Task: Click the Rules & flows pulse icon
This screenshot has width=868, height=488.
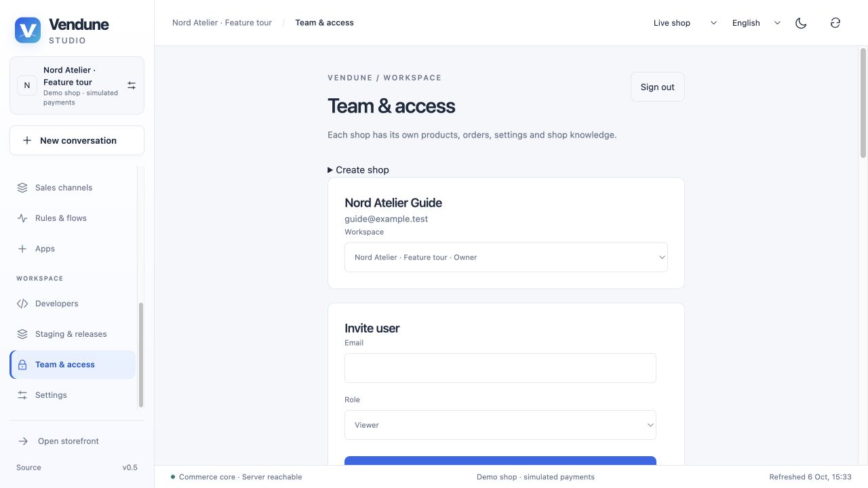Action: (x=22, y=218)
